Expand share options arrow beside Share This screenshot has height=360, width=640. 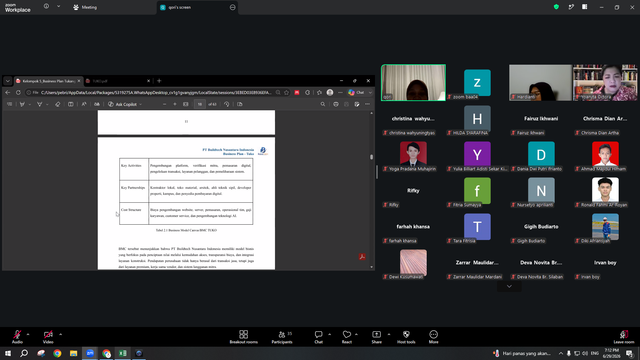tap(389, 334)
